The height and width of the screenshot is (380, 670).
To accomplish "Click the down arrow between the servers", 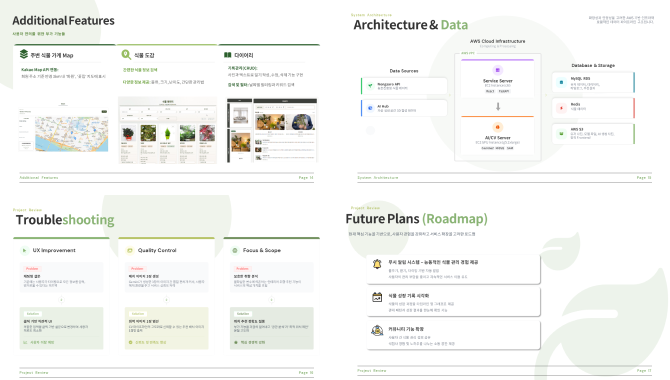I will pos(498,107).
